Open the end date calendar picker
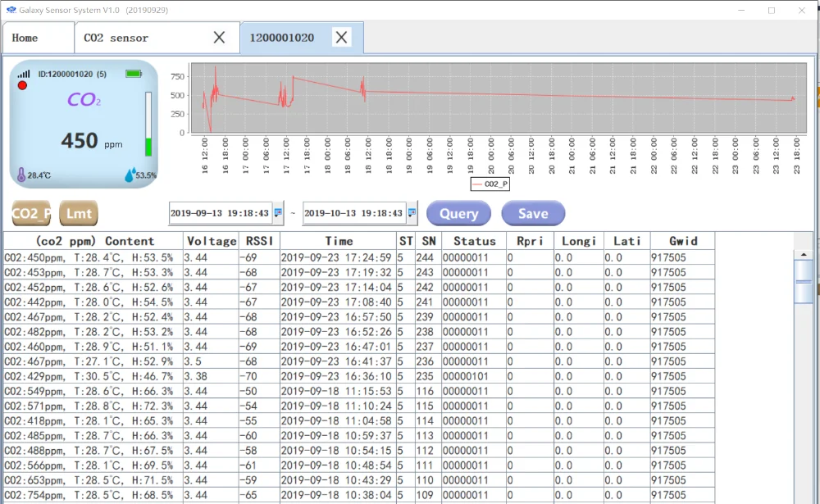Viewport: 820px width, 504px height. click(x=412, y=213)
